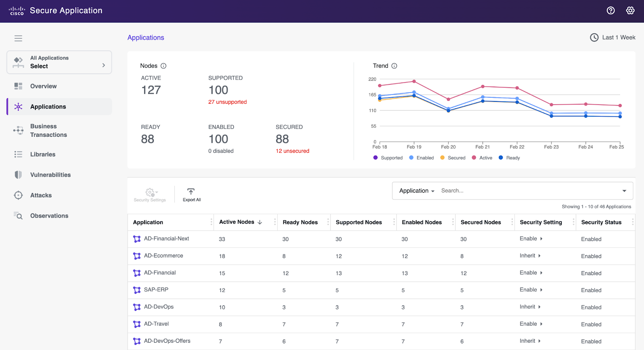Click the Trend info icon
The image size is (644, 350).
point(394,66)
